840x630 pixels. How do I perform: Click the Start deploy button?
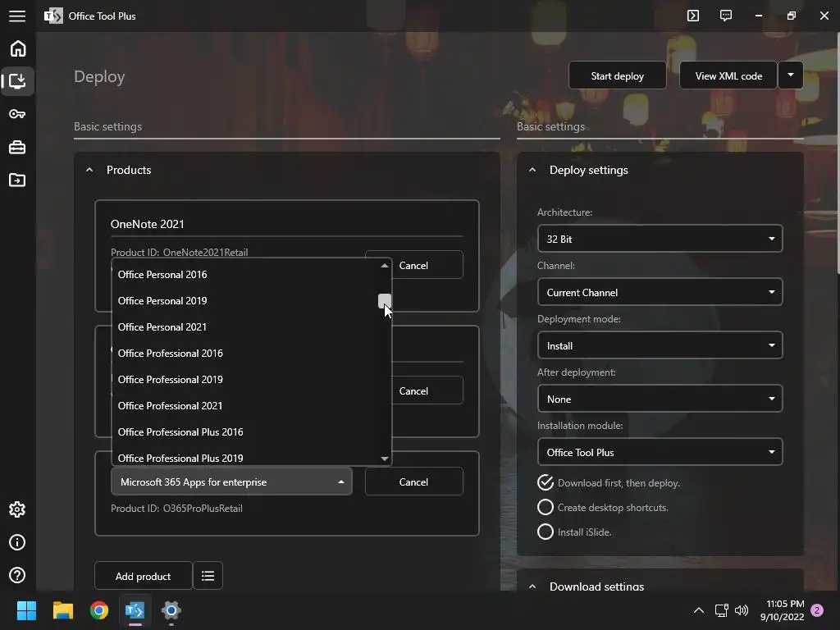[617, 75]
